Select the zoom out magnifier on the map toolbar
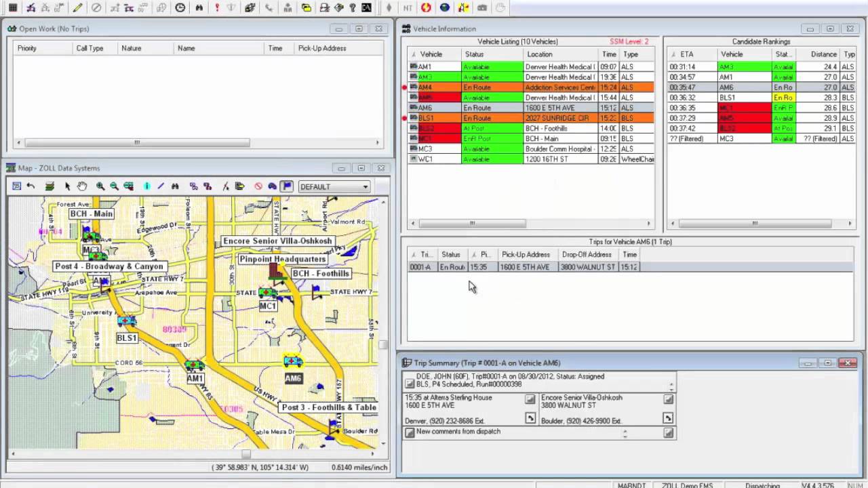The height and width of the screenshot is (488, 868). 114,186
